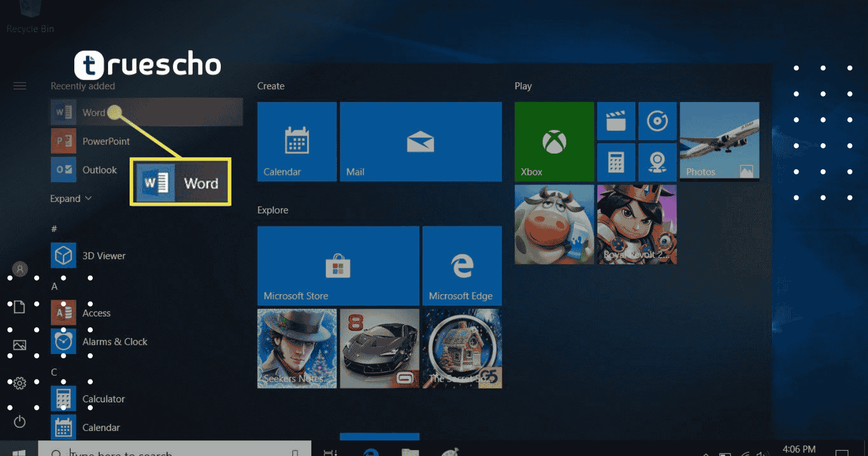
Task: Open the Photos tile
Action: click(x=719, y=141)
